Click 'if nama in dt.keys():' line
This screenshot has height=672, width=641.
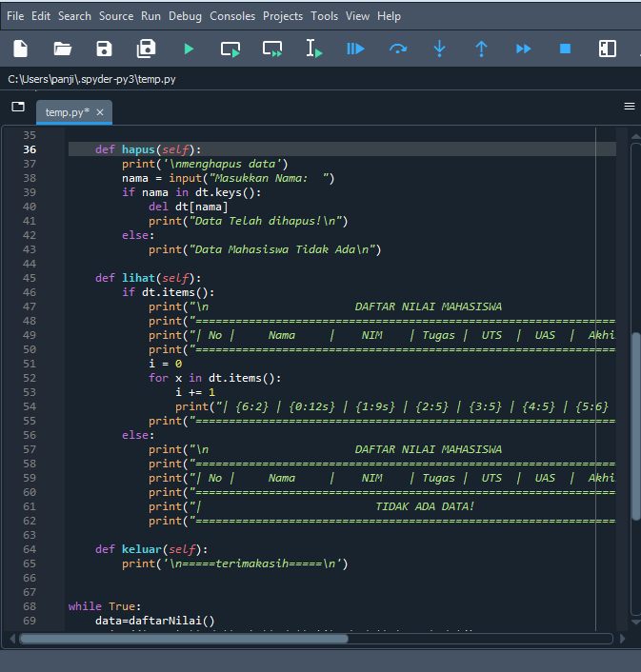pos(191,192)
